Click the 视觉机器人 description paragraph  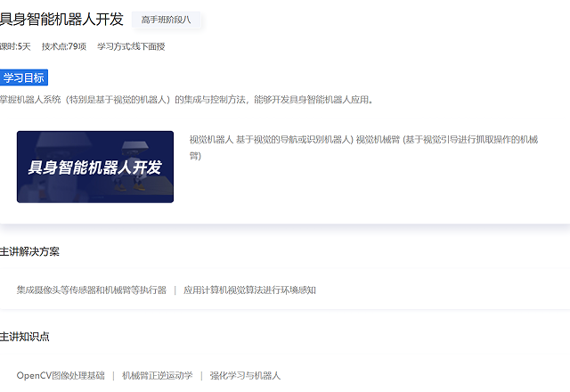tap(363, 148)
